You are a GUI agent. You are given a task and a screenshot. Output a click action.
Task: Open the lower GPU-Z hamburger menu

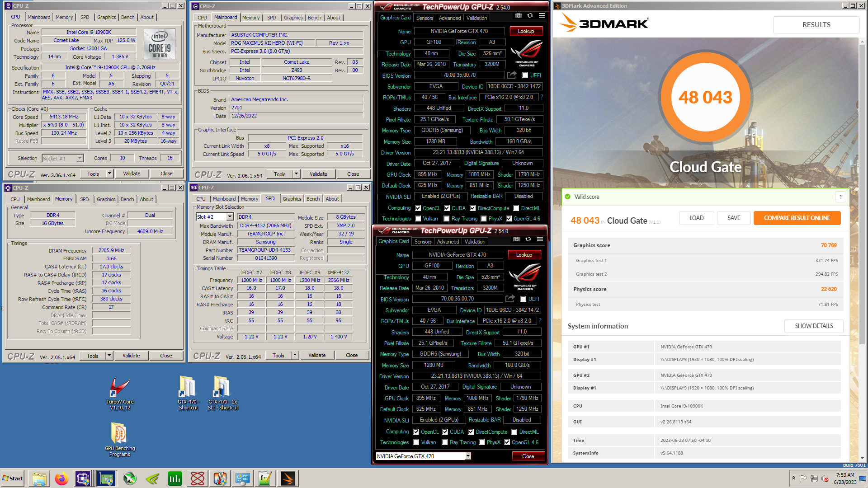point(540,239)
